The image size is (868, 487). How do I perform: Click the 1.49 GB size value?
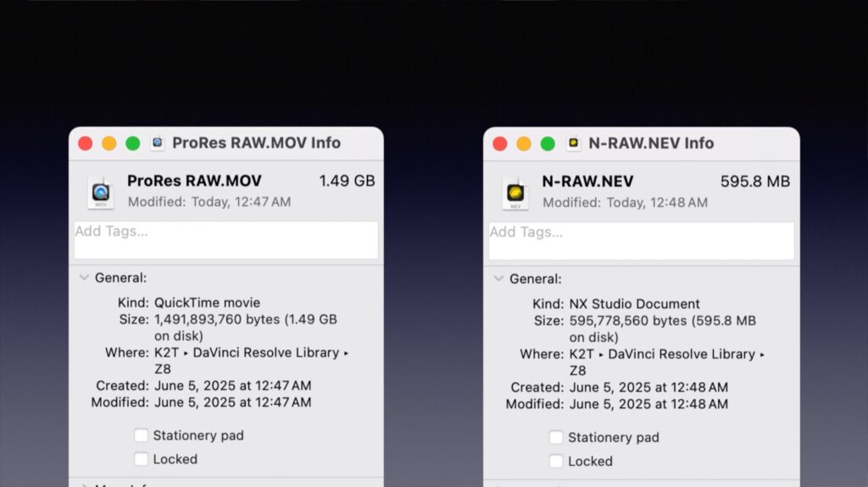point(347,181)
